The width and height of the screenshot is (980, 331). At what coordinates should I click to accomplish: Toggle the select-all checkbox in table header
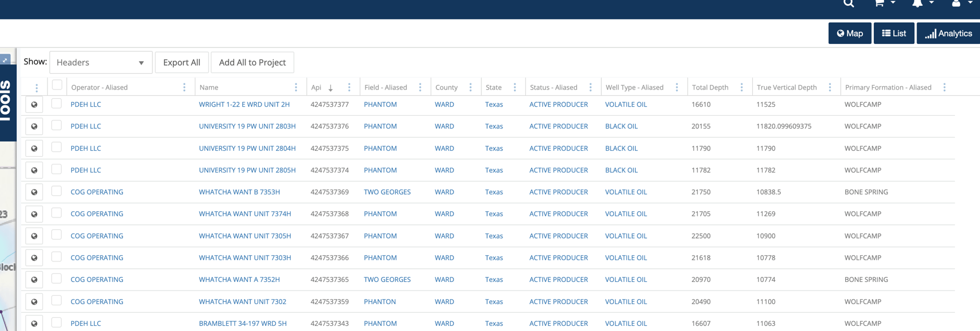pyautogui.click(x=57, y=85)
